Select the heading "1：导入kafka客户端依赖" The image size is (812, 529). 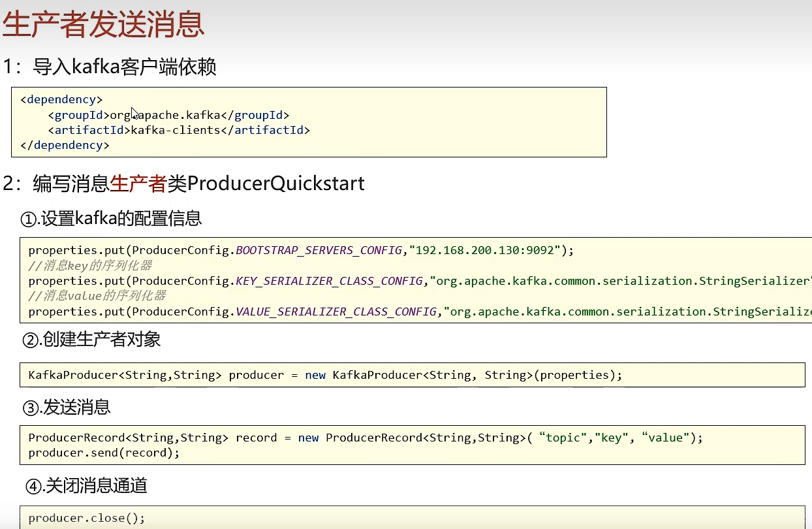click(110, 67)
